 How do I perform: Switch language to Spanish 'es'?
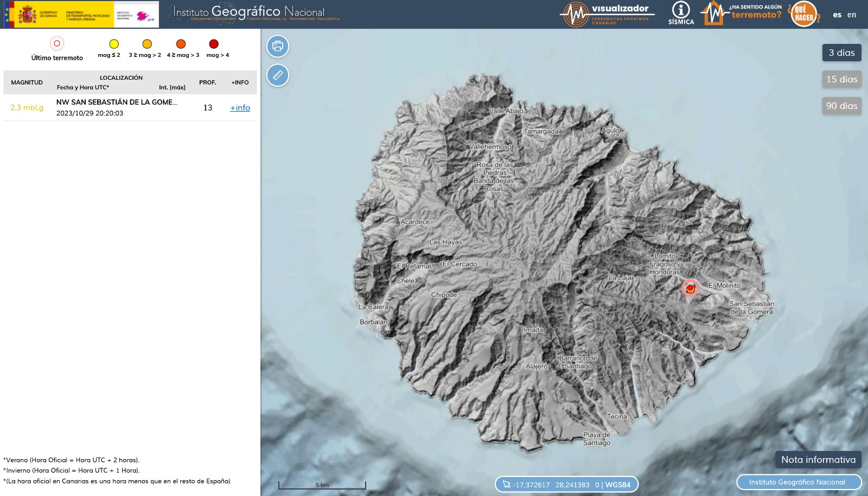(837, 15)
